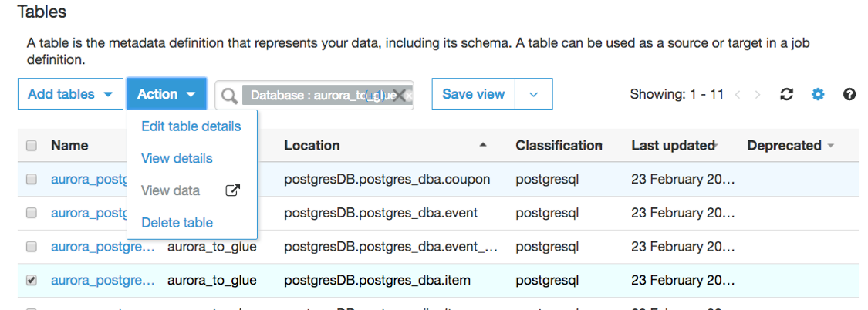This screenshot has height=310, width=868.
Task: Open the Add tables dropdown
Action: point(70,94)
